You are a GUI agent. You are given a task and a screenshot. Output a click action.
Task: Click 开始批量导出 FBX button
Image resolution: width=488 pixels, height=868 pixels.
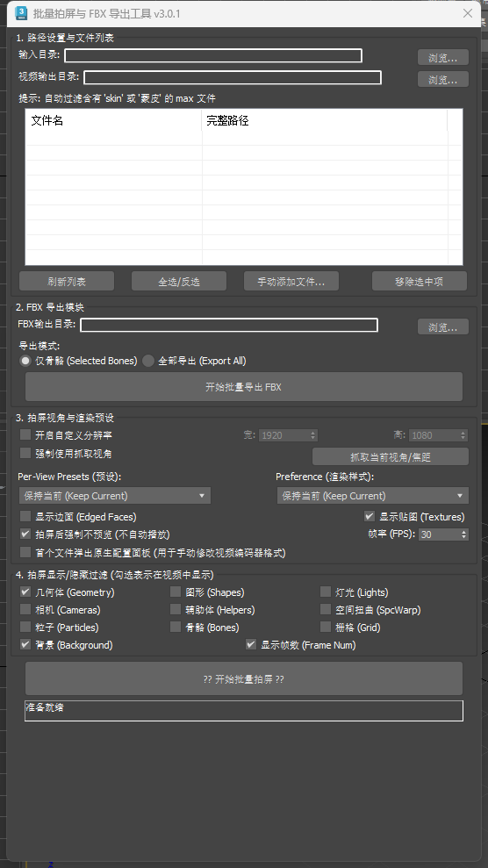[243, 386]
